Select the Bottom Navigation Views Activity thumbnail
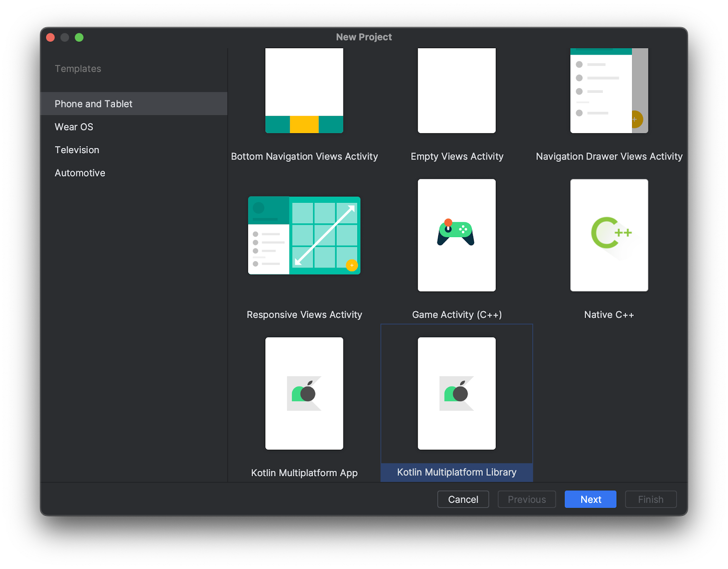 click(304, 91)
